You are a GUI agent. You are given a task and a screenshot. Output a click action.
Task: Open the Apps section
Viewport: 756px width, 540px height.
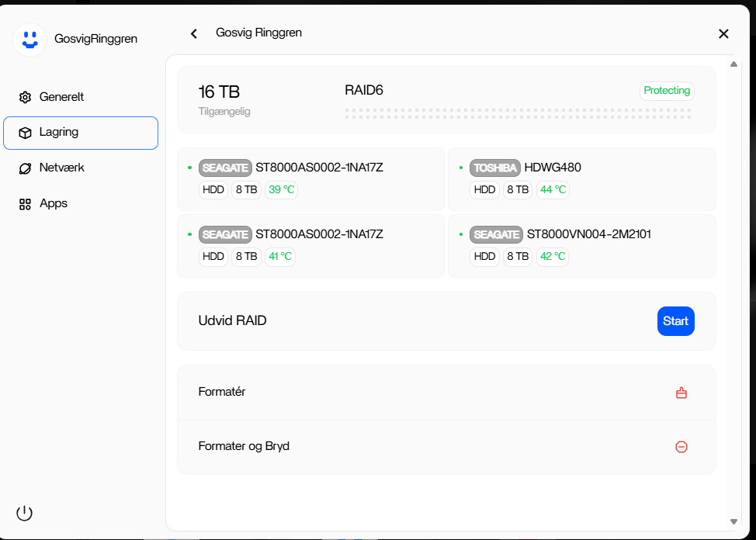(x=53, y=203)
